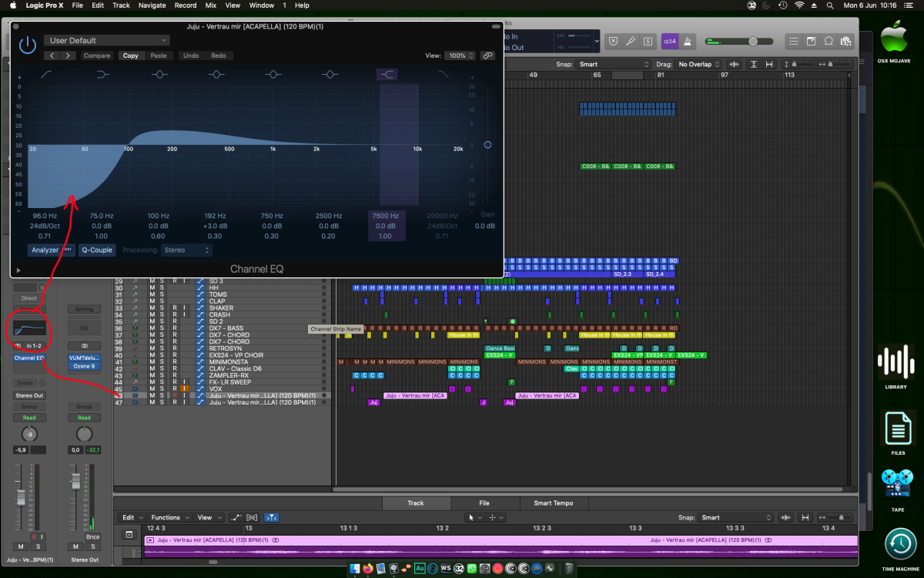The height and width of the screenshot is (578, 924).
Task: Open the Drag No Overlap dropdown
Action: [x=699, y=65]
